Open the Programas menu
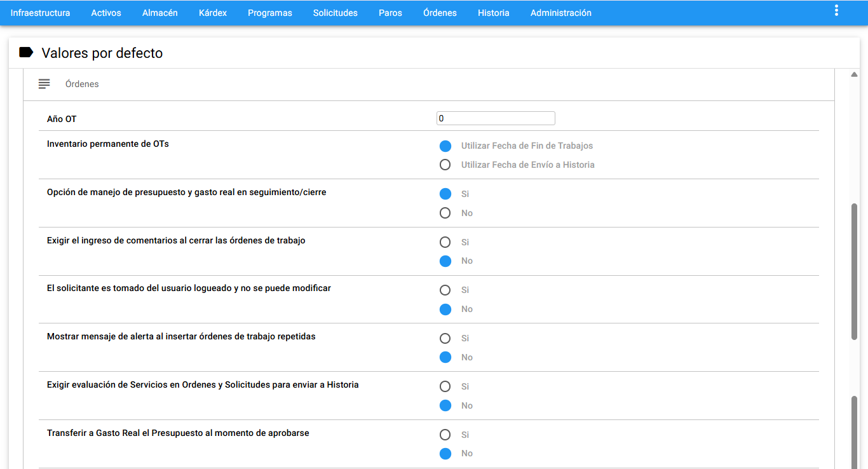Screen dimensions: 868x469 270,13
